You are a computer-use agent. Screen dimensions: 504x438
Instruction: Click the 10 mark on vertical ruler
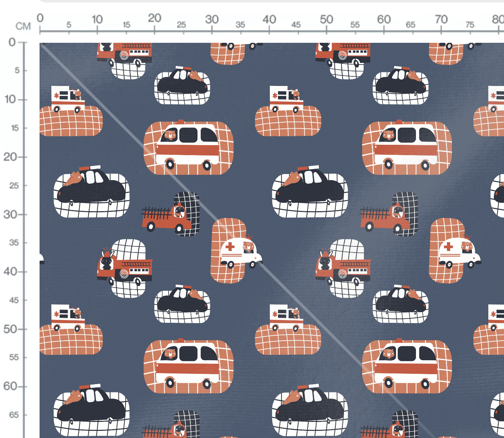click(x=10, y=99)
